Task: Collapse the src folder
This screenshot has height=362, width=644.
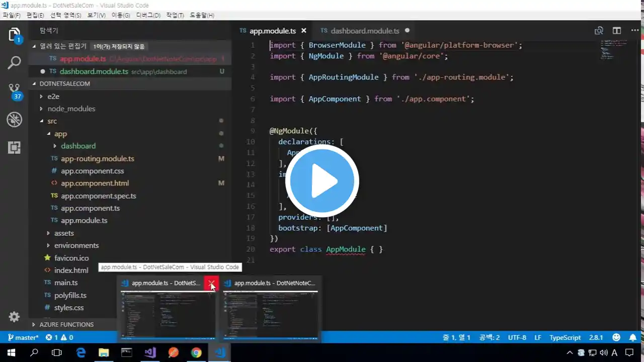Action: point(52,121)
